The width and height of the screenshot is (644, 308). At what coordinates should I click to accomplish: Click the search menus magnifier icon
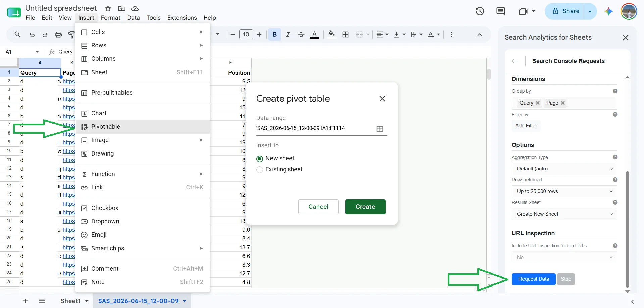17,34
